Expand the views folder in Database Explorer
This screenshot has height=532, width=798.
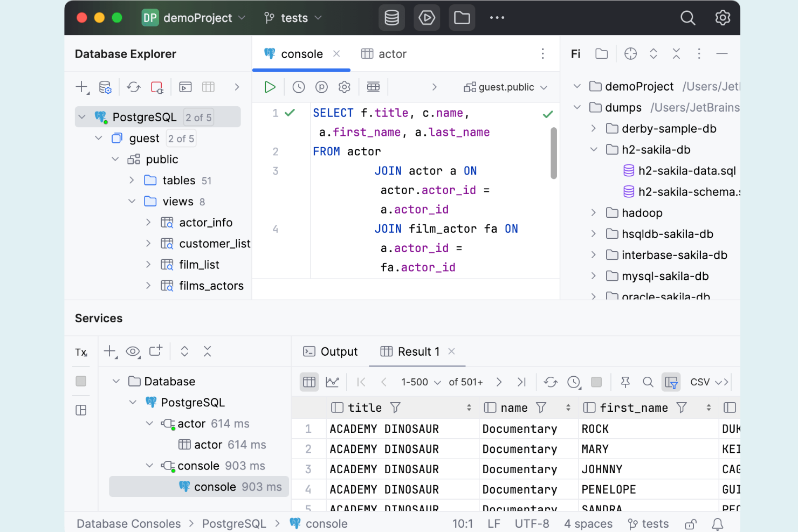[x=132, y=201]
